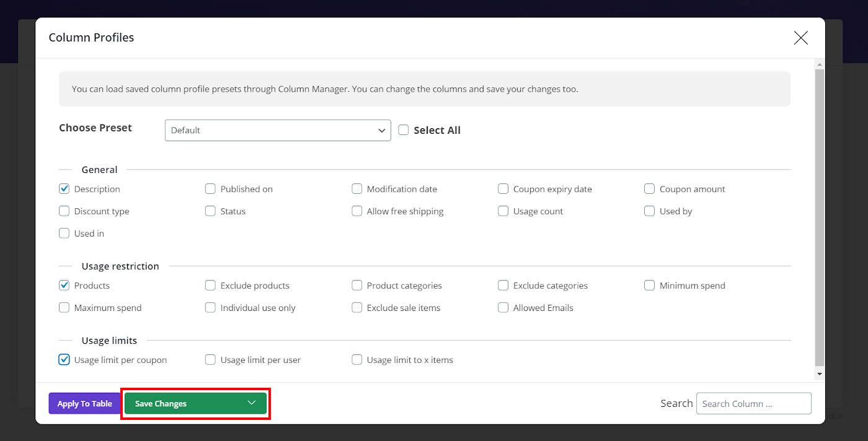
Task: Check the Usage count box
Action: 503,211
